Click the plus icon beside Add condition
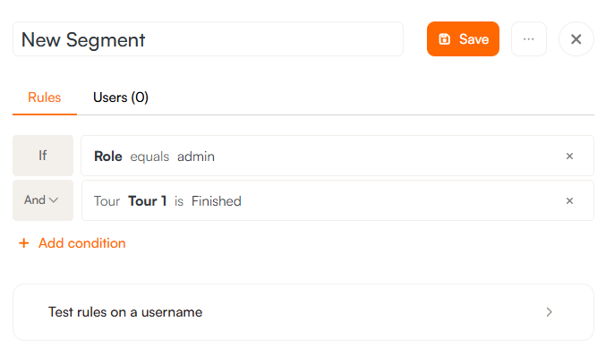Screen dimensions: 614x364 [x=24, y=243]
